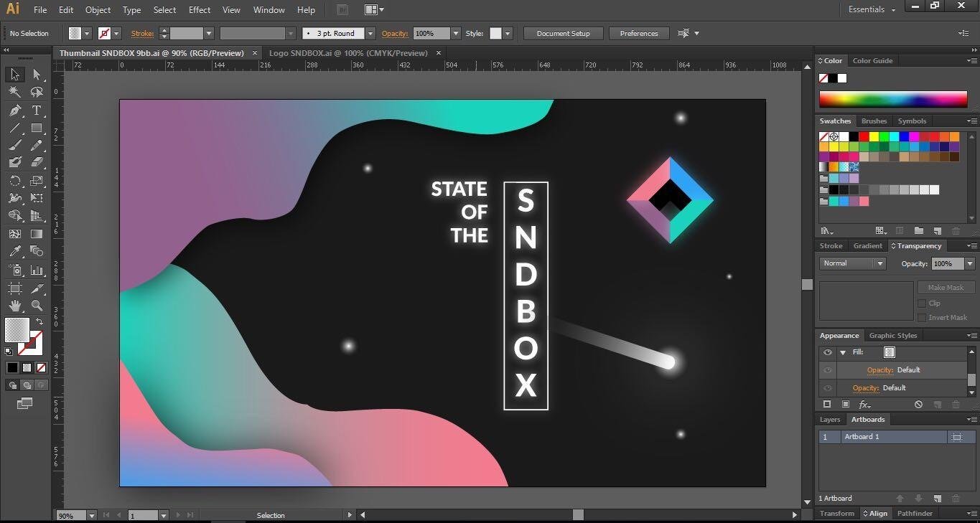Switch to the Logo SNDBOX.ai tab

point(348,53)
